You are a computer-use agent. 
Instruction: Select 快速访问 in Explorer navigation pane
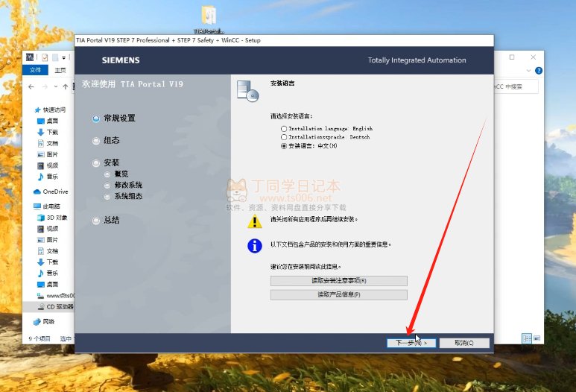50,110
